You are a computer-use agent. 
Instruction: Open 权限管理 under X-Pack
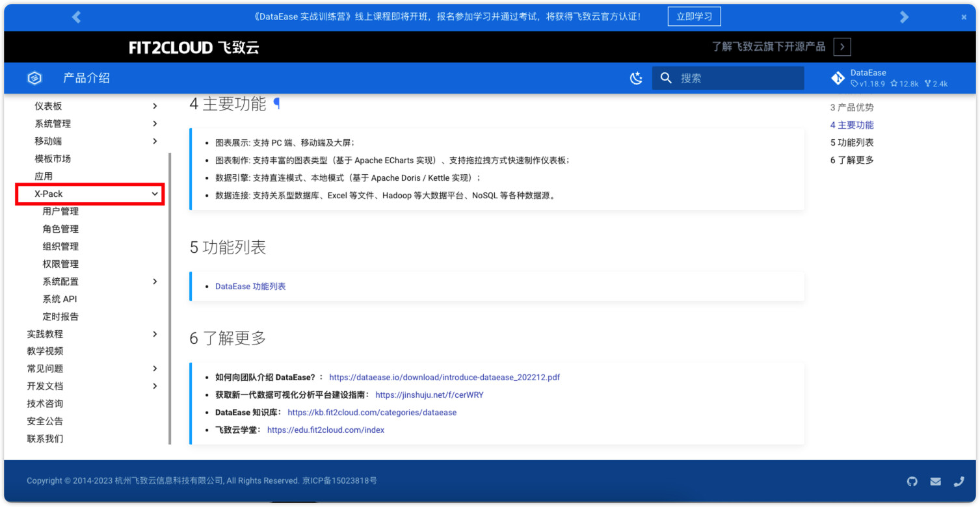pos(60,264)
